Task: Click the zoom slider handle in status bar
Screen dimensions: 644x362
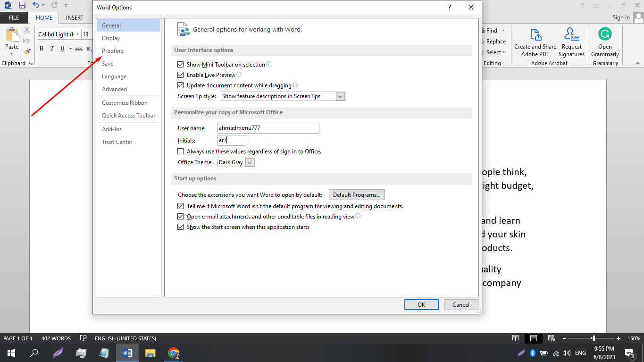Action: pyautogui.click(x=594, y=338)
